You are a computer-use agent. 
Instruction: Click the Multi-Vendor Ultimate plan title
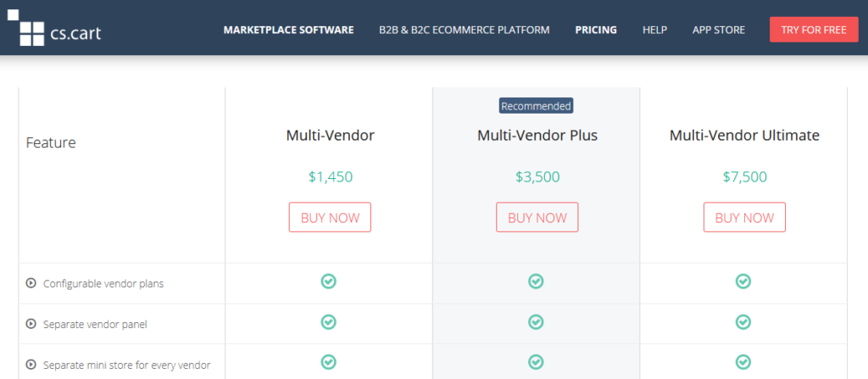[x=744, y=135]
